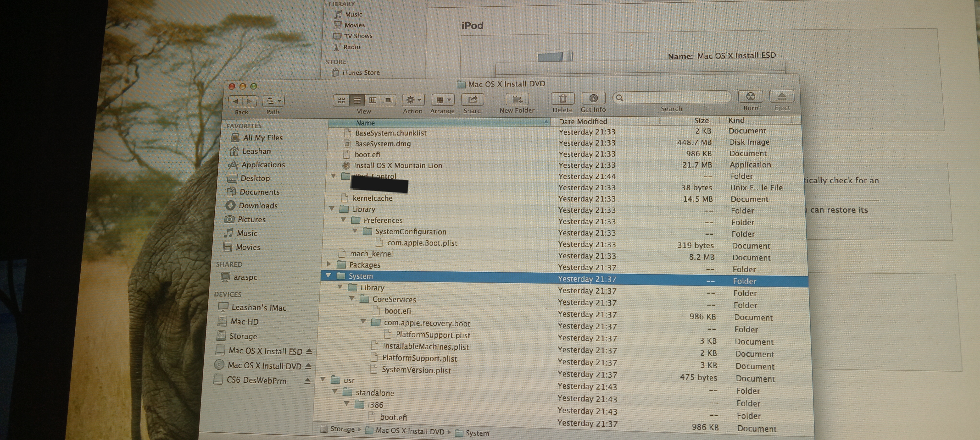Open Radio in the iTunes sidebar
Viewport: 980px width, 440px height.
coord(346,47)
